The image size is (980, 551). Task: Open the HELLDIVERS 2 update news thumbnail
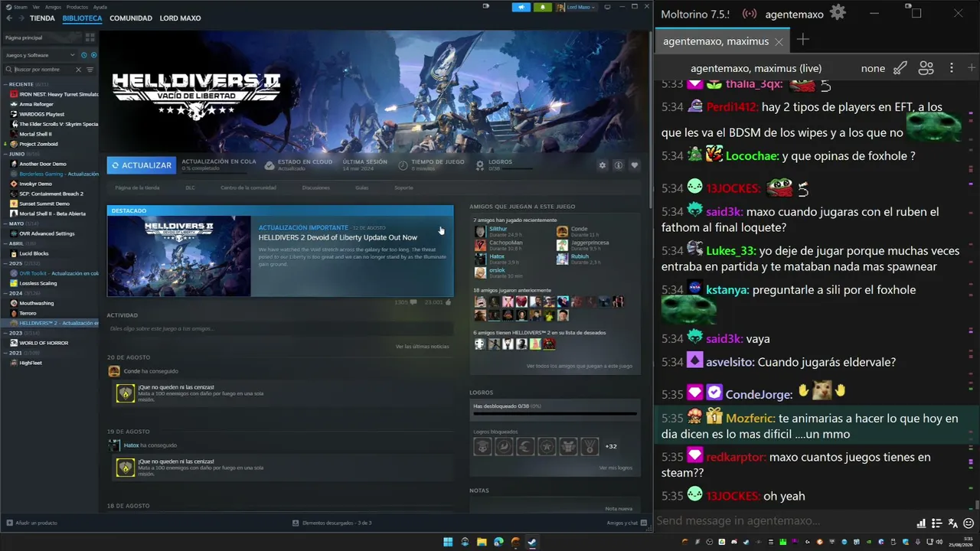179,256
